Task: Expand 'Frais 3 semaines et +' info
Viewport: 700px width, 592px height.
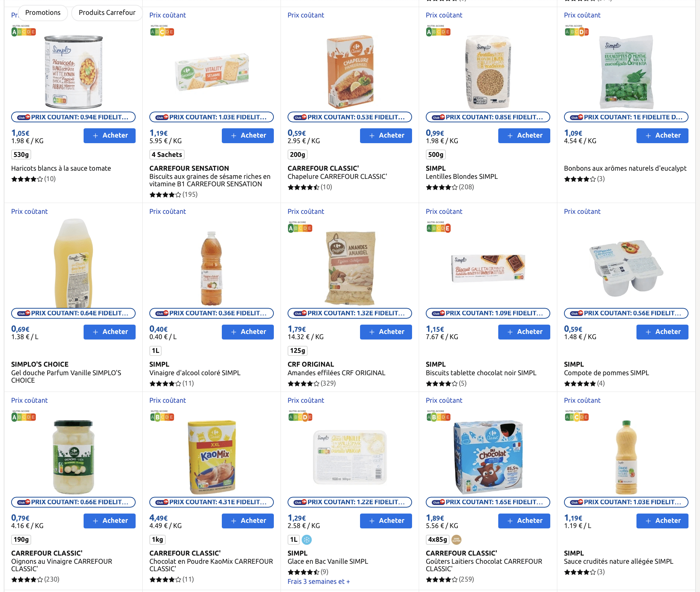Action: [x=318, y=582]
